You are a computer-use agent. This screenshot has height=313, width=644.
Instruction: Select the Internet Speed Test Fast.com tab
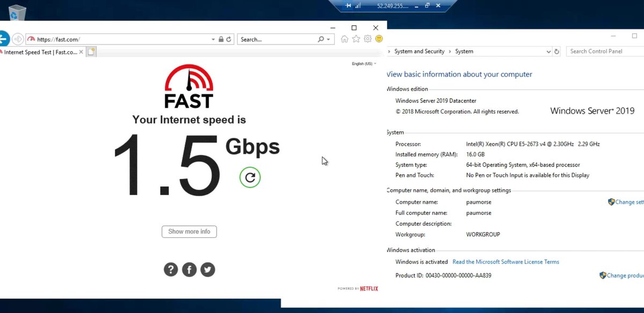click(x=40, y=52)
